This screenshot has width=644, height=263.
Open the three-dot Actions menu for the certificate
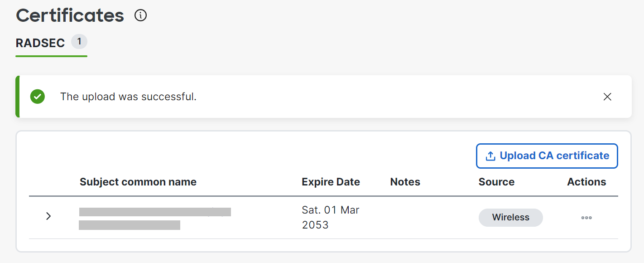pyautogui.click(x=586, y=218)
